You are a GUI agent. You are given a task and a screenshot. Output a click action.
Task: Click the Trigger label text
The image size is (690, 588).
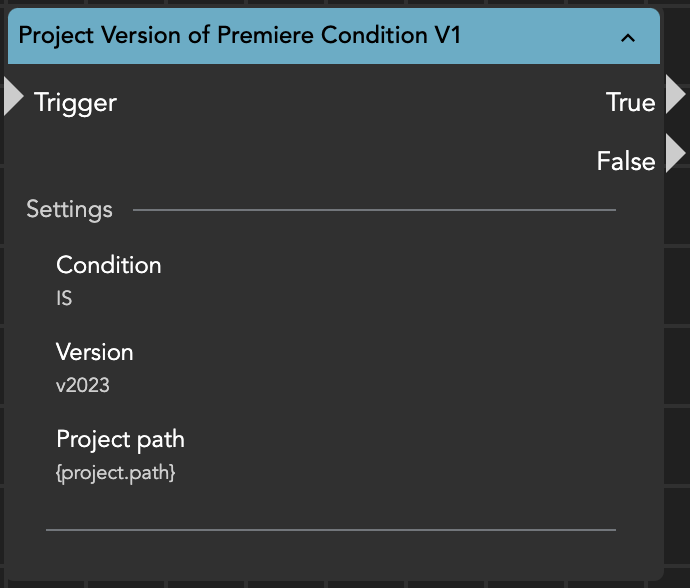point(75,102)
